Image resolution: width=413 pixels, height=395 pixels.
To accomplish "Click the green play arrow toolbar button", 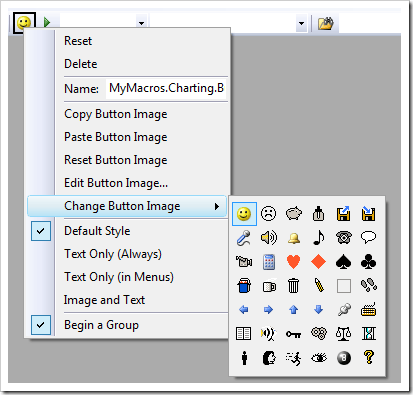I will pyautogui.click(x=47, y=22).
